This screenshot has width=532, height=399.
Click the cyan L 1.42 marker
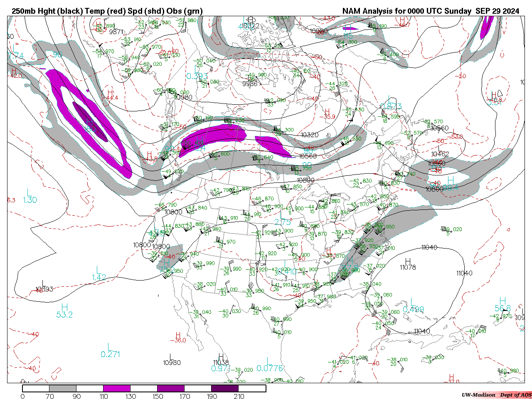point(99,273)
